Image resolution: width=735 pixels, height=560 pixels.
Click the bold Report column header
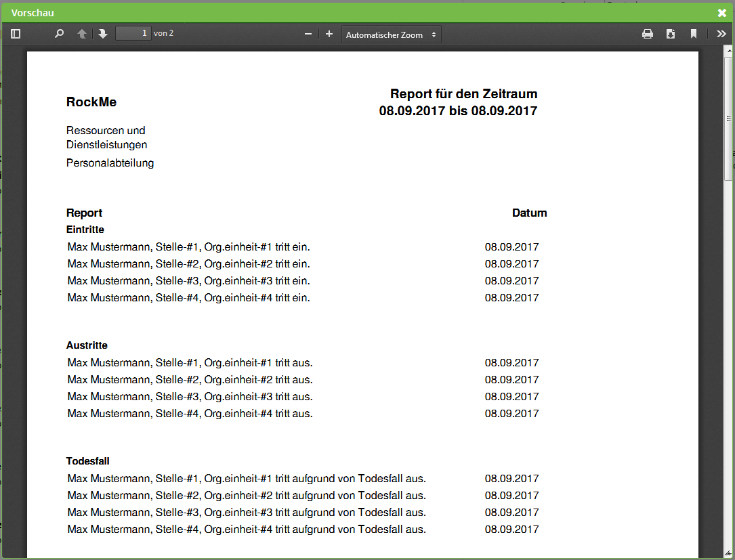[x=85, y=213]
